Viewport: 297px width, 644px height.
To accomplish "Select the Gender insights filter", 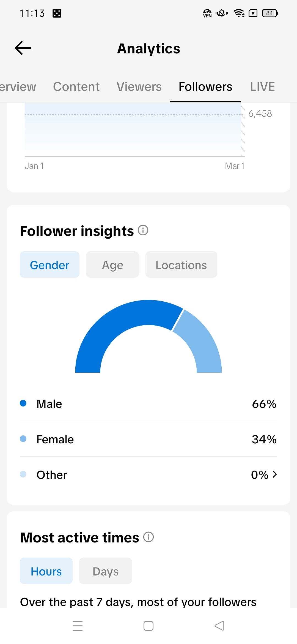I will 50,265.
